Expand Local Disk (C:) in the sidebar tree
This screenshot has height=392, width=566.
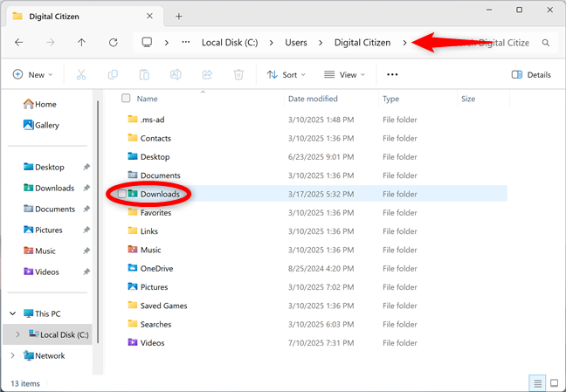17,334
